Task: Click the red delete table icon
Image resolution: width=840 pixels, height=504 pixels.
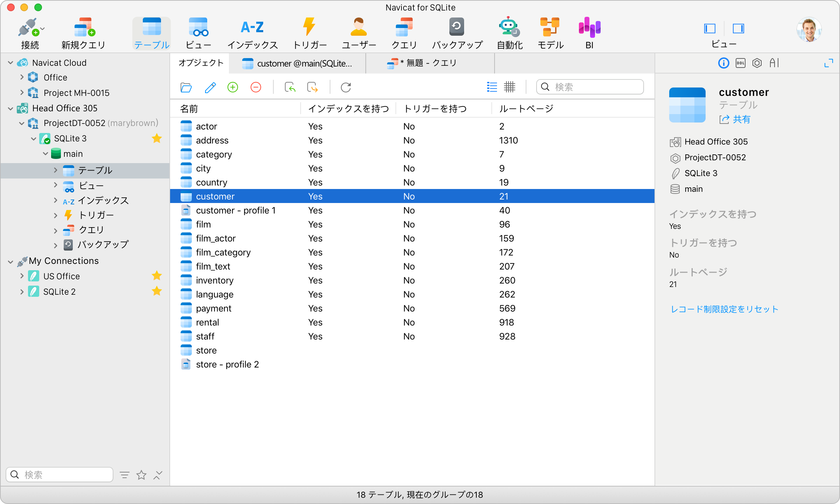Action: (256, 87)
